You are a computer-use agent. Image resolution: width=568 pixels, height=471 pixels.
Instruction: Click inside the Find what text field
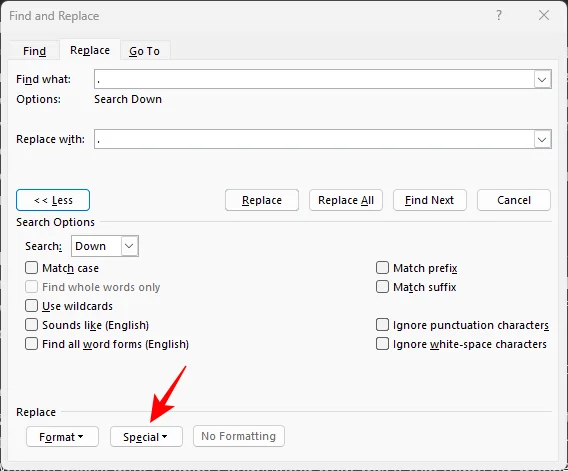pyautogui.click(x=314, y=79)
